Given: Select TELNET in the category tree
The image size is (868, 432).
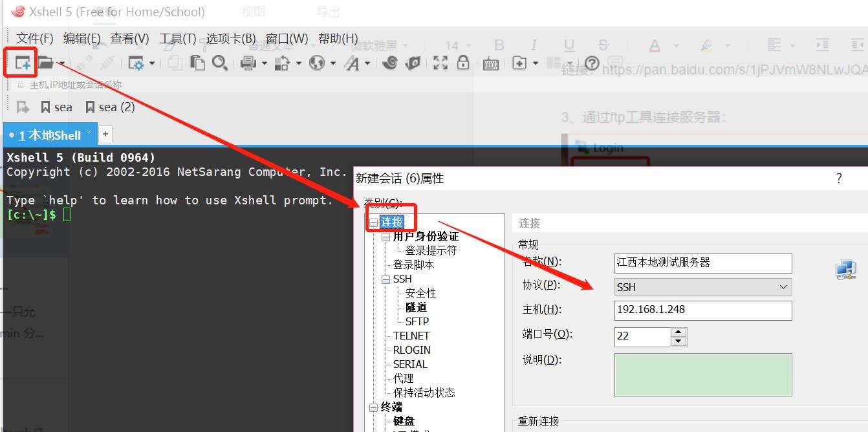Looking at the screenshot, I should [x=411, y=336].
